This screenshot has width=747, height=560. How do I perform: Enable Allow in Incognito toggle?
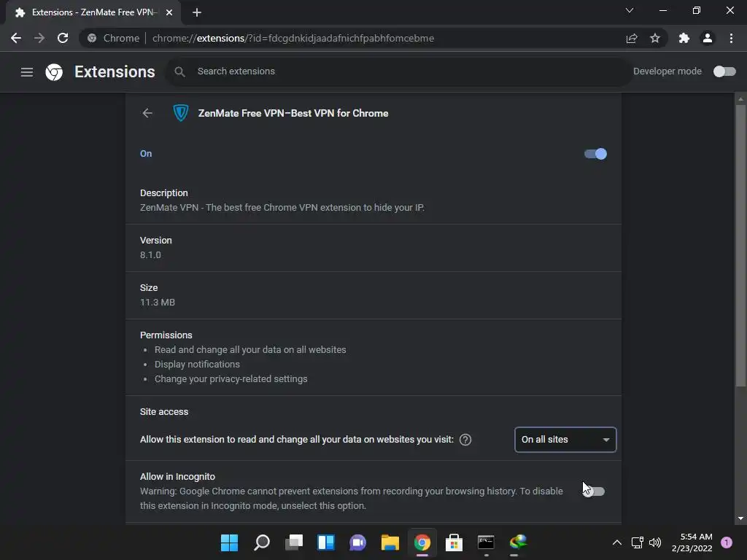(x=594, y=491)
